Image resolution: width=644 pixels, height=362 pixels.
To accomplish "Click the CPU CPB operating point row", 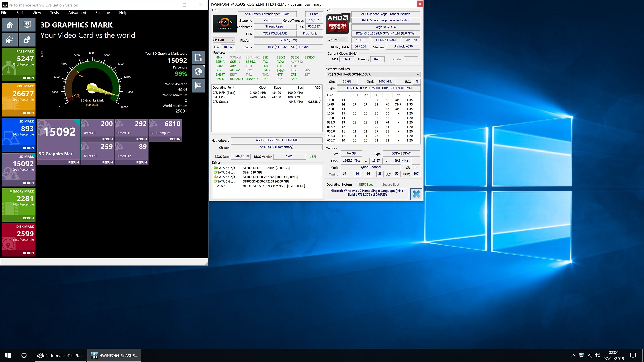I will coord(267,97).
